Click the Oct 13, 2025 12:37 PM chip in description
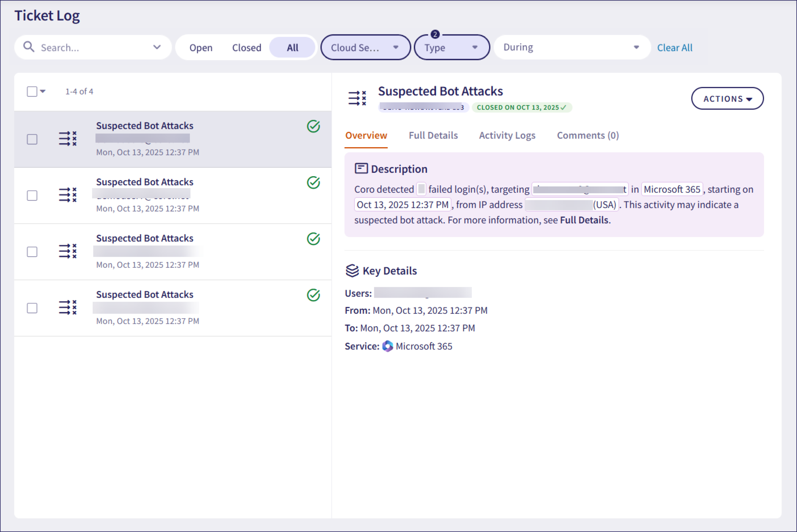Screen dimensions: 797x532 click(x=403, y=205)
